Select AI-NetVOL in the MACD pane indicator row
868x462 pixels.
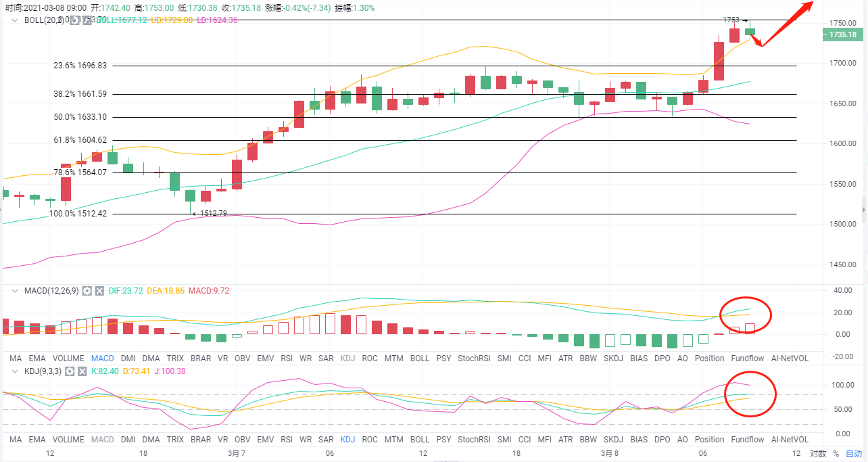788,359
